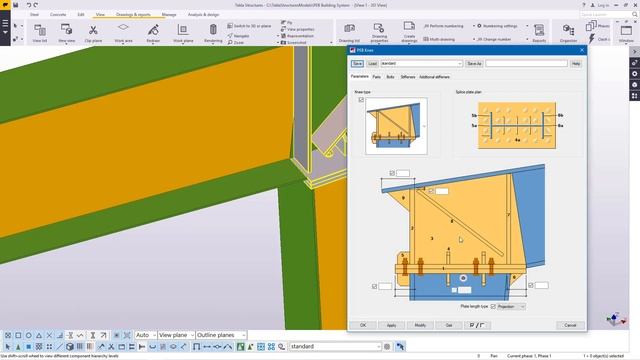The image size is (640, 360).
Task: Toggle the Knee type checkbox
Action: pos(361,100)
